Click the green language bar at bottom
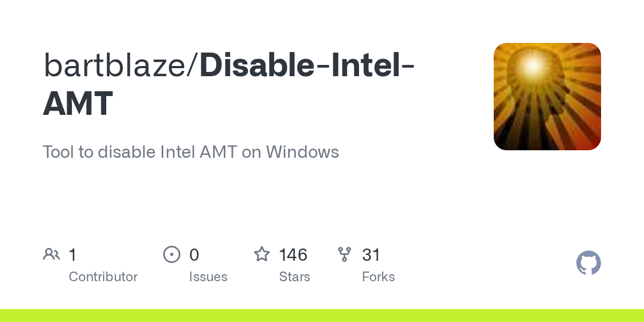Screen dimensions: 644x322 click(322, 316)
